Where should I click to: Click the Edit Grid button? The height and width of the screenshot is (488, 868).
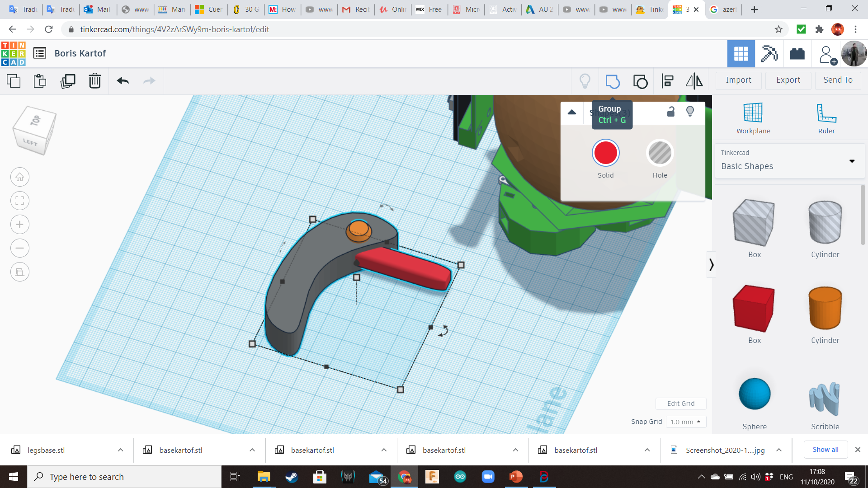click(x=681, y=404)
